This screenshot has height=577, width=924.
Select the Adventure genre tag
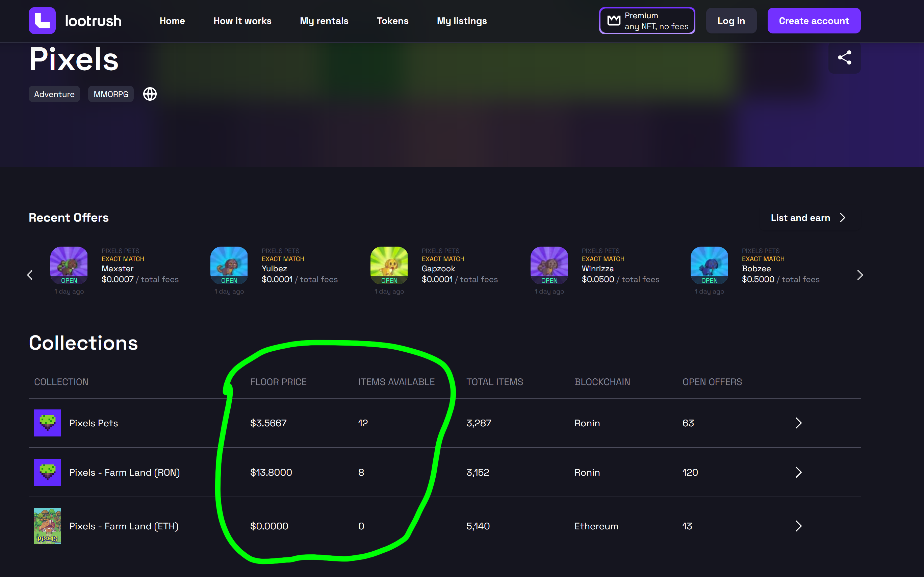click(54, 94)
